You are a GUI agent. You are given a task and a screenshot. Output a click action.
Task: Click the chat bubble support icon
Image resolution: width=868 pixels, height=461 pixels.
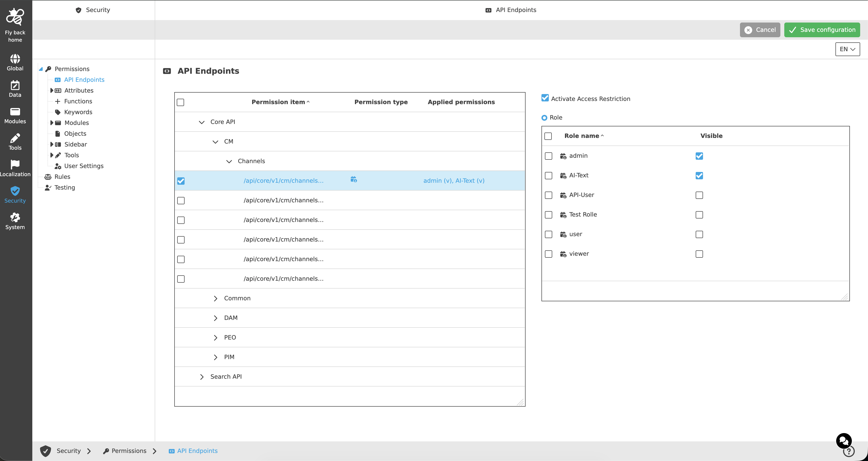pyautogui.click(x=844, y=441)
